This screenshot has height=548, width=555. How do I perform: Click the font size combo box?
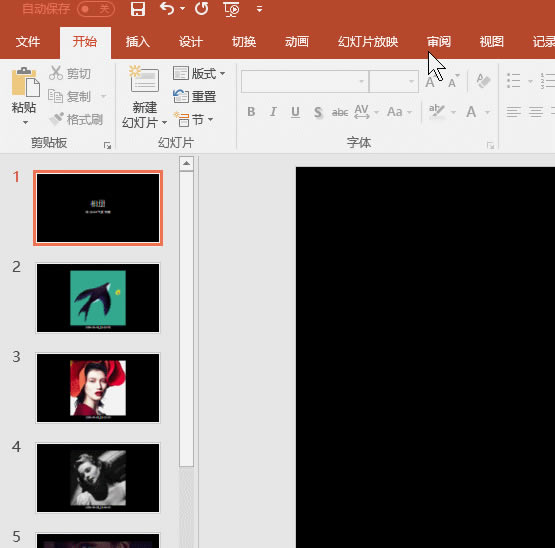click(x=394, y=81)
